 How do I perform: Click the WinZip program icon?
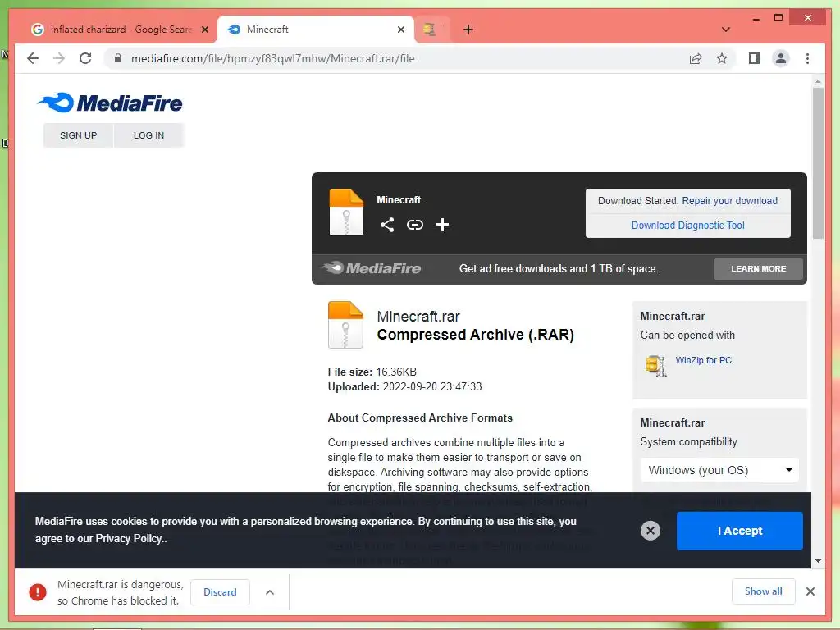[x=655, y=366]
